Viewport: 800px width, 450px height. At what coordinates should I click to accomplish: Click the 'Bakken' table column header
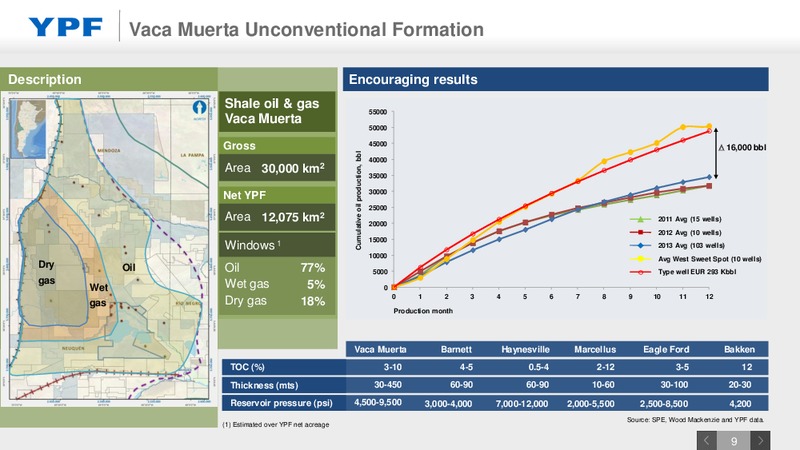pyautogui.click(x=739, y=349)
